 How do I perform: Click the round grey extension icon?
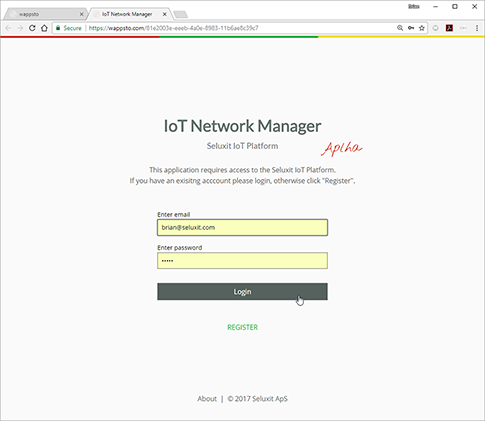(x=435, y=28)
